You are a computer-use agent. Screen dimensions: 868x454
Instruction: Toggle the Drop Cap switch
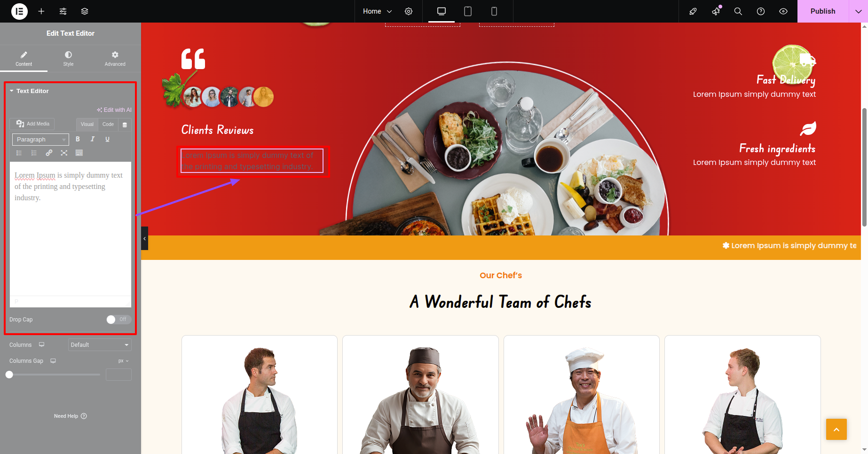coord(118,320)
